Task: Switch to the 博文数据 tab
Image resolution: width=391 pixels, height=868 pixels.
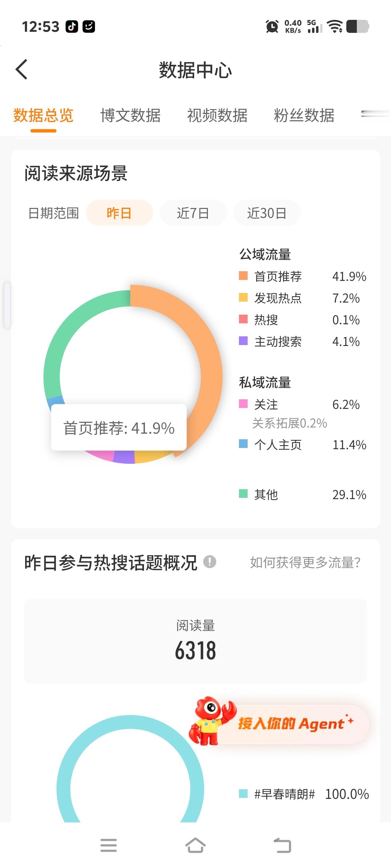Action: pyautogui.click(x=131, y=115)
